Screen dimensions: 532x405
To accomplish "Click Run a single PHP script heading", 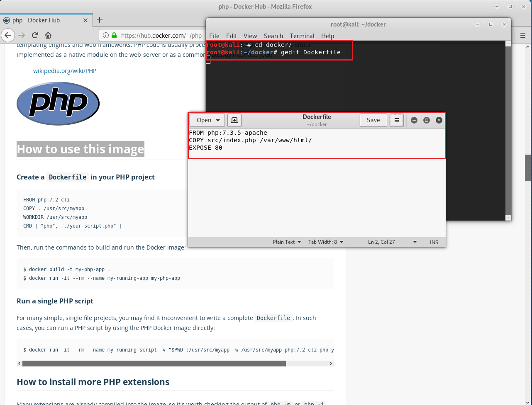I will click(x=55, y=301).
